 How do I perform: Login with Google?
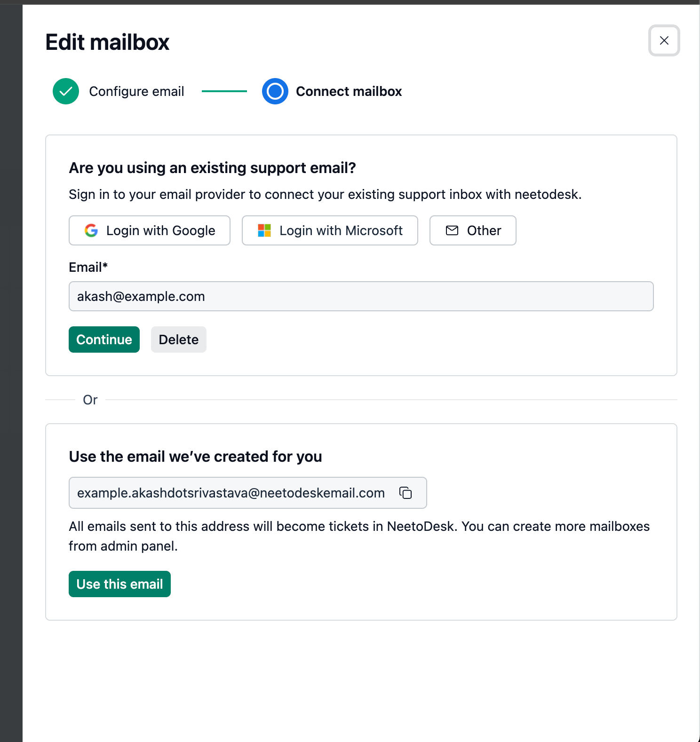150,230
